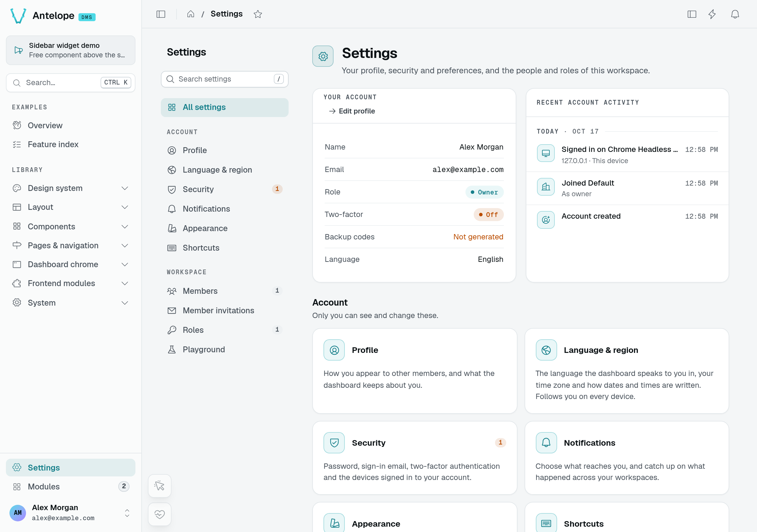
Task: Open the Sidebar widget demo card
Action: click(71, 50)
